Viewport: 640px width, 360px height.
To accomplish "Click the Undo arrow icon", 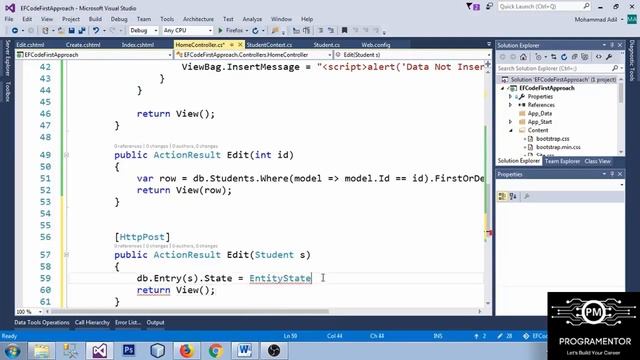I will 96,31.
